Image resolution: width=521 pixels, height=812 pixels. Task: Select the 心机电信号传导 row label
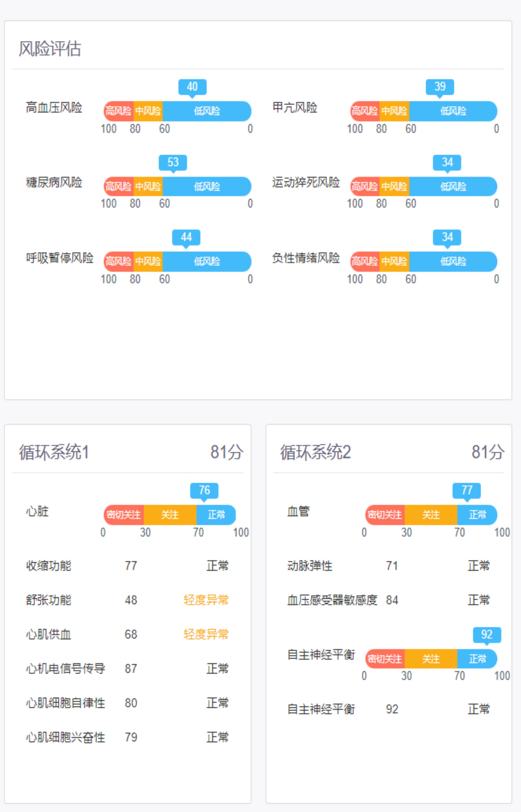pyautogui.click(x=65, y=669)
